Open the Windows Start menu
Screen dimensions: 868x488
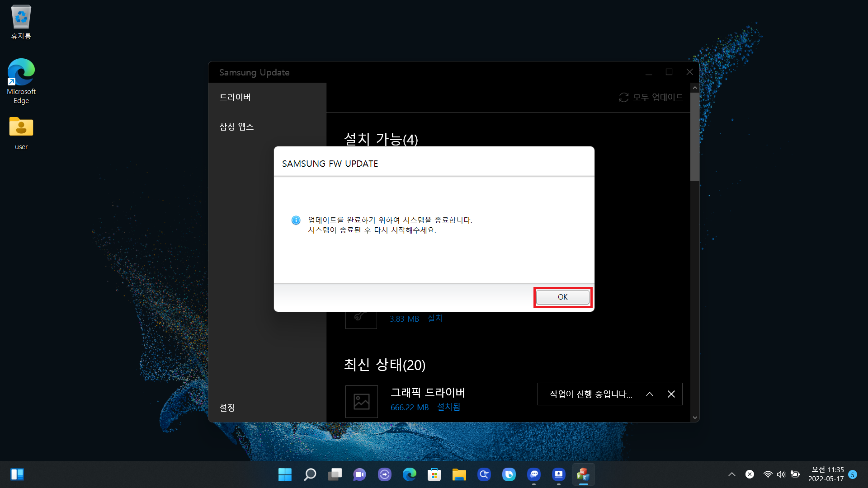pyautogui.click(x=285, y=474)
